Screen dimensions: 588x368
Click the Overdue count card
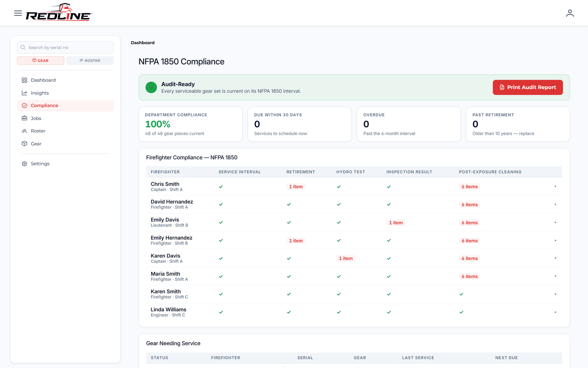pos(409,124)
